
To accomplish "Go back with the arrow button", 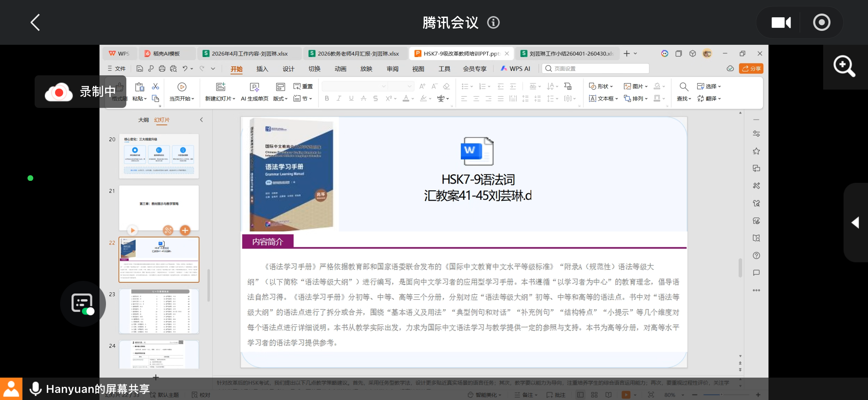I will pos(35,23).
